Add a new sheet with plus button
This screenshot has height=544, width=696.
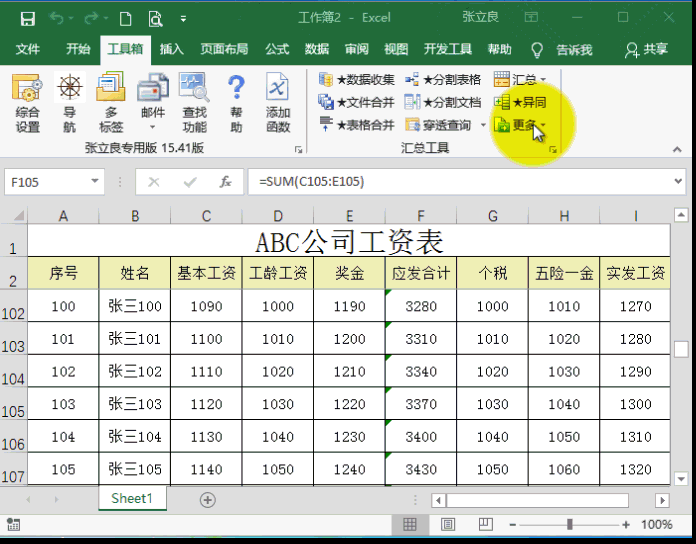tap(208, 499)
